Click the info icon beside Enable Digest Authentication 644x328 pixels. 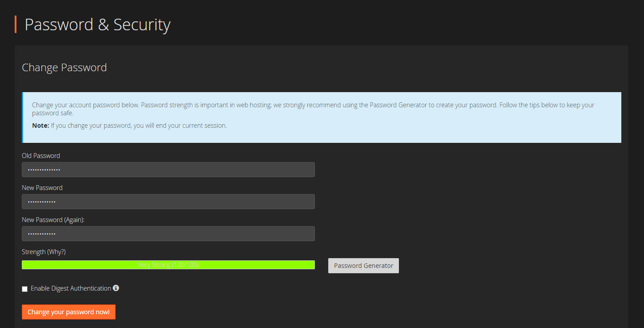click(x=116, y=288)
